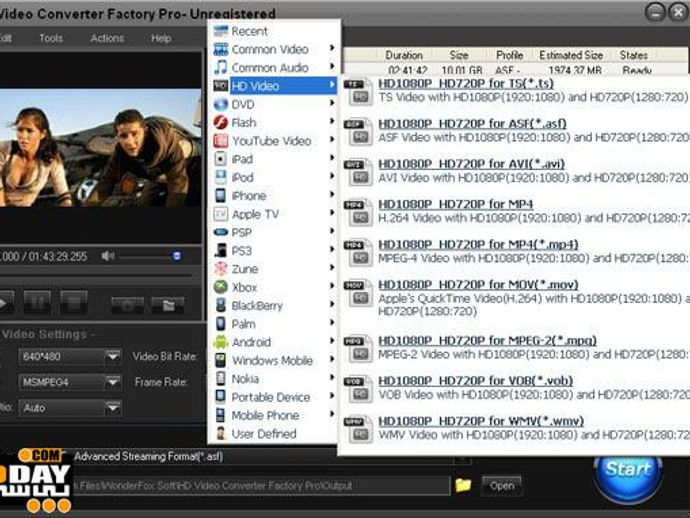Open the Actions menu
The height and width of the screenshot is (518, 690).
pyautogui.click(x=107, y=38)
